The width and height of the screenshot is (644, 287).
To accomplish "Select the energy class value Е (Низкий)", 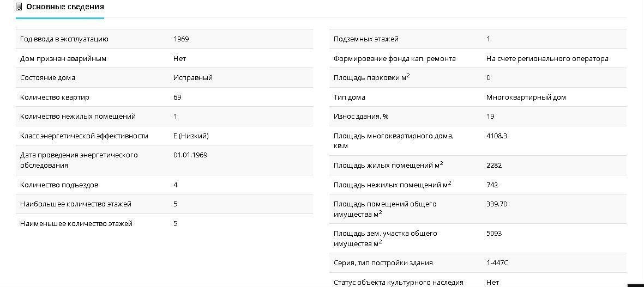I will click(191, 136).
